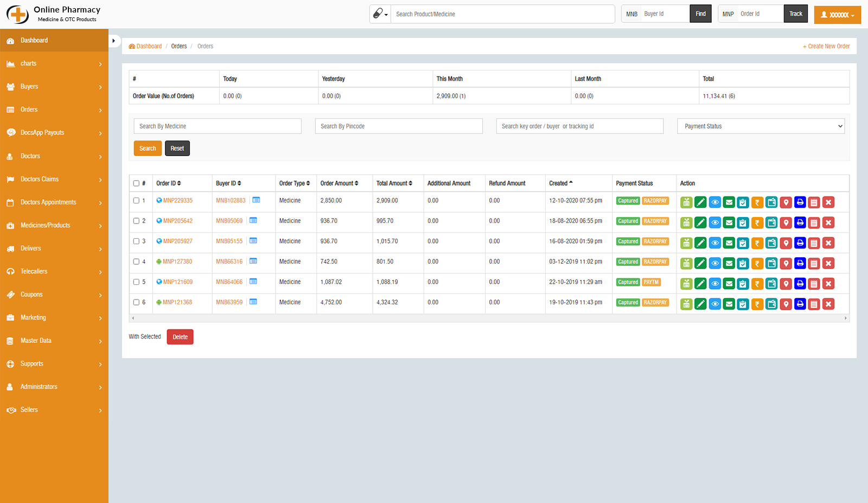This screenshot has width=868, height=503.
Task: Open the Doctors Claims sidebar item
Action: pyautogui.click(x=54, y=179)
